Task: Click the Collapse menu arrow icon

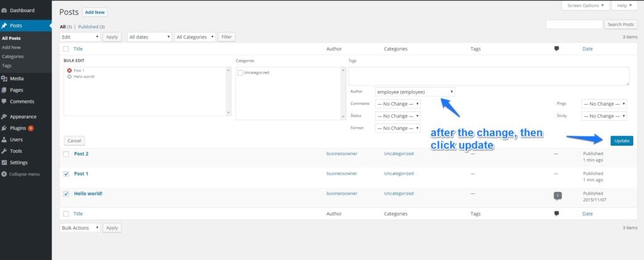Action: click(4, 174)
